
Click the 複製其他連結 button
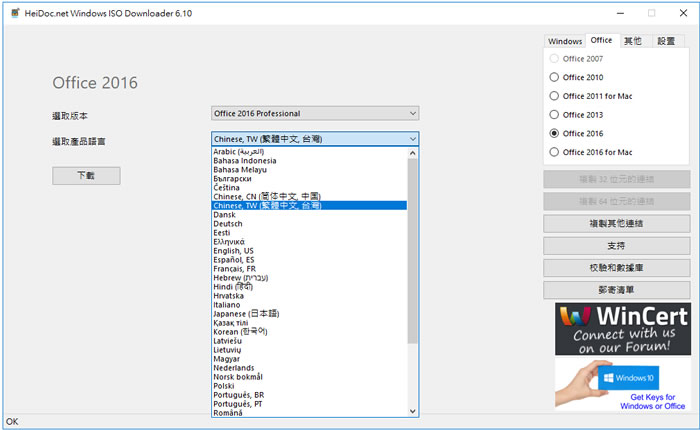point(617,223)
